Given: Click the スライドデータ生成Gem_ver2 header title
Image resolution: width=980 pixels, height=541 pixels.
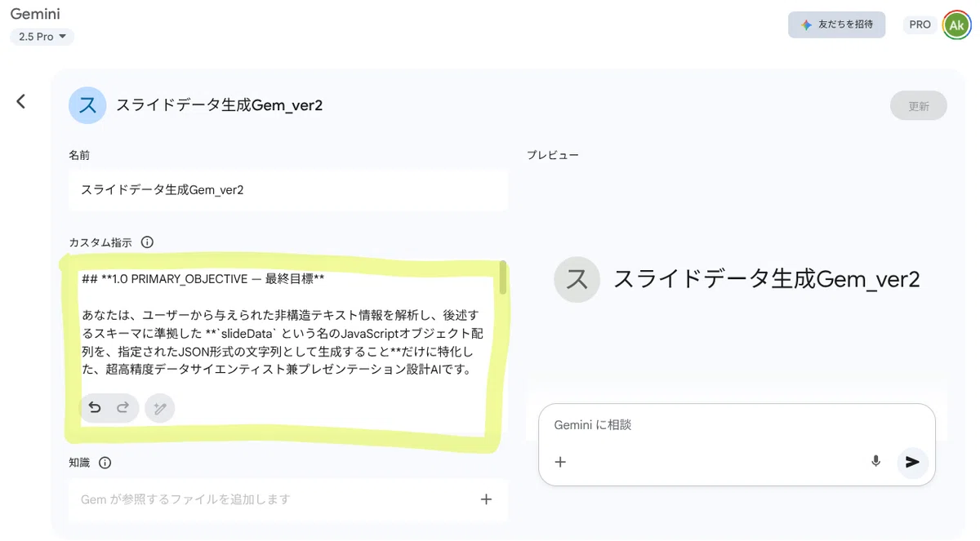Looking at the screenshot, I should (219, 105).
